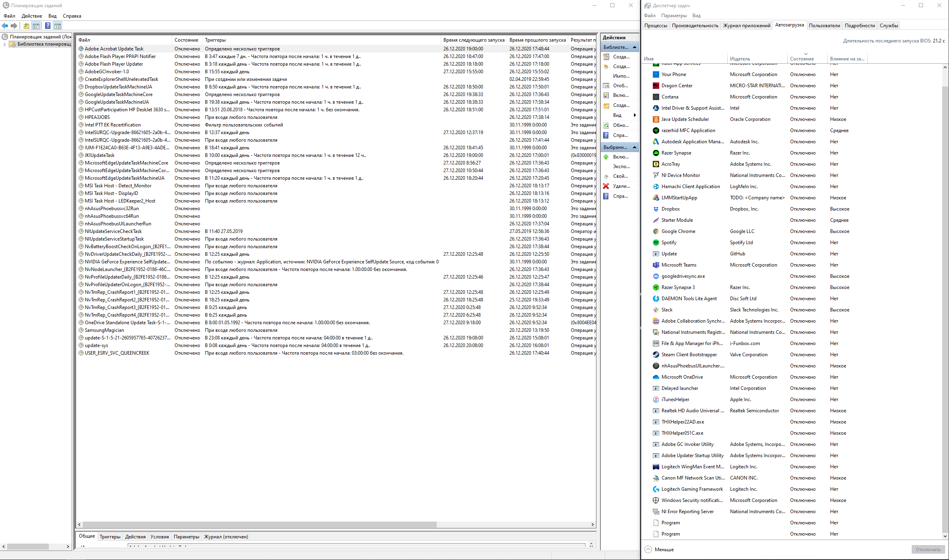Collapse the Выбранн... section in Actions pane
The image size is (949, 560).
point(634,147)
